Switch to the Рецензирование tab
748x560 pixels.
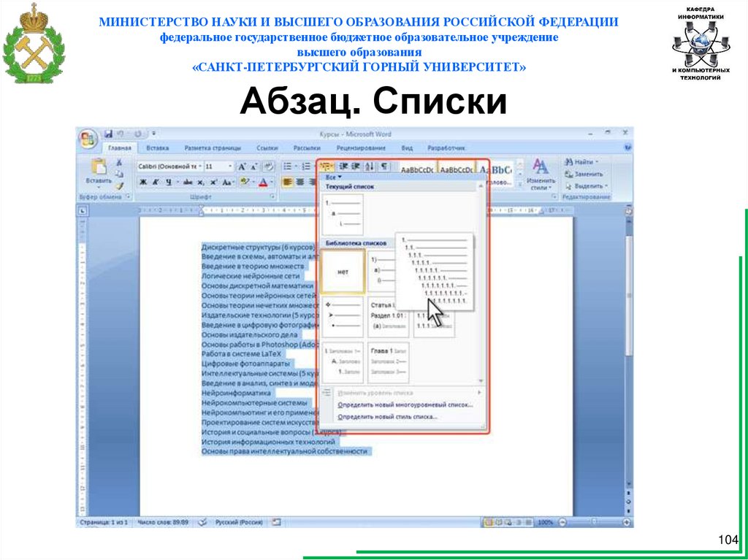361,148
